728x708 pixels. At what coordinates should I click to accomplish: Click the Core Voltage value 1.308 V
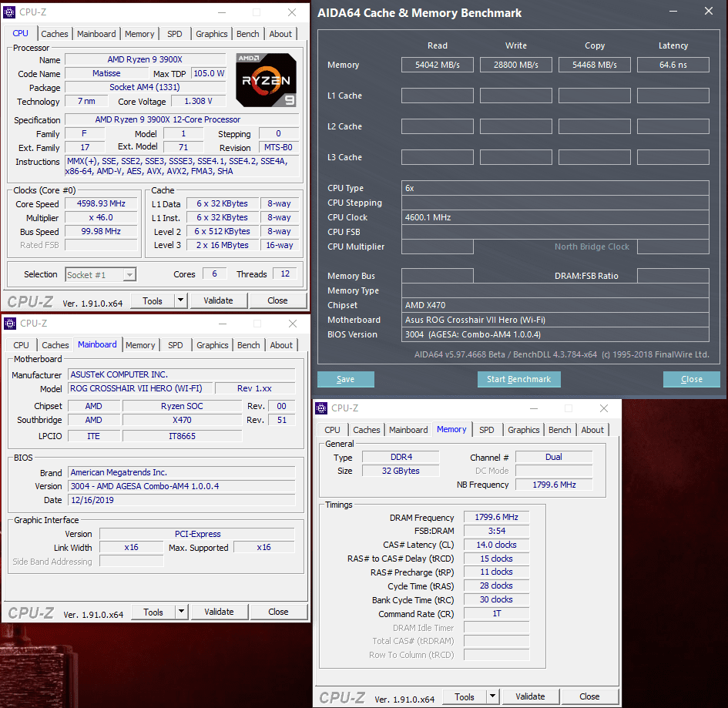click(x=198, y=101)
